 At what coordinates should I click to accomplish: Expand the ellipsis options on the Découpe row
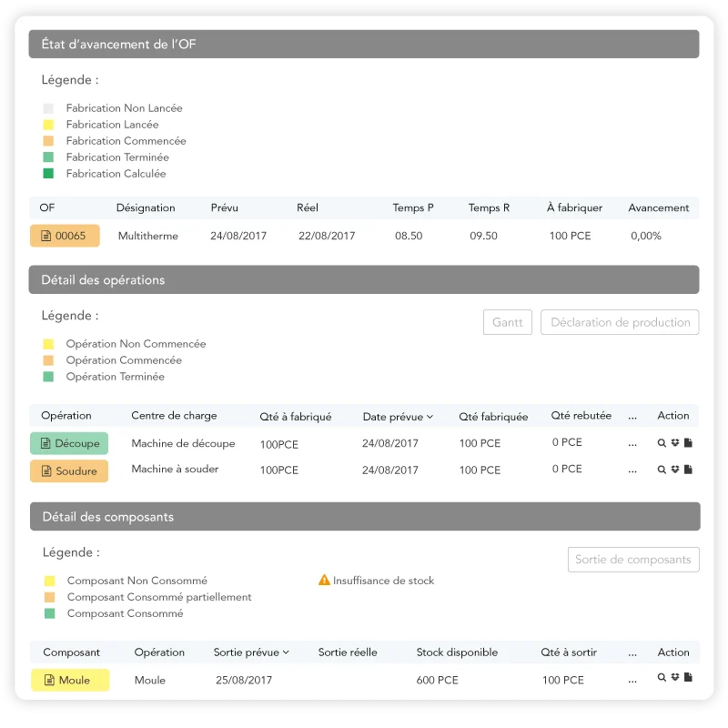(632, 443)
